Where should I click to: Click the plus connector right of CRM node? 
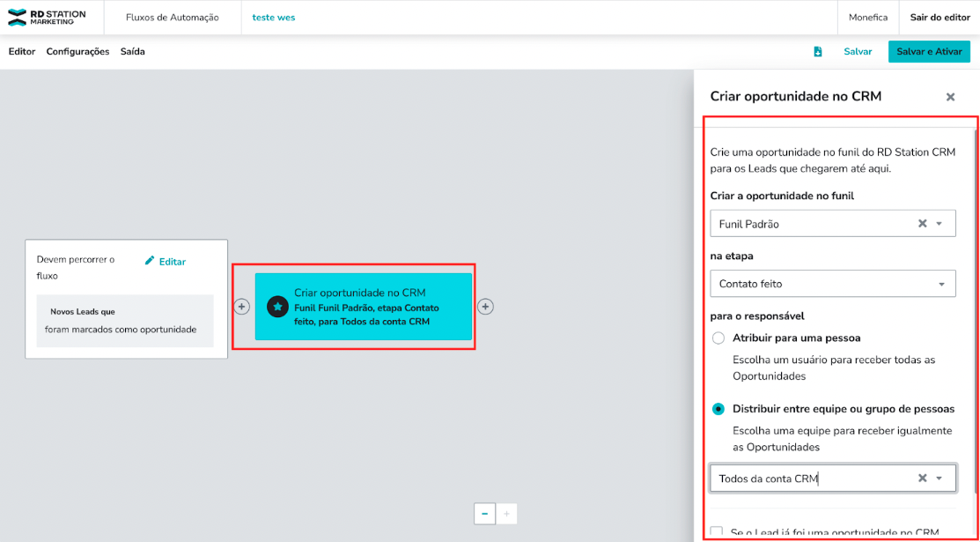pos(485,307)
